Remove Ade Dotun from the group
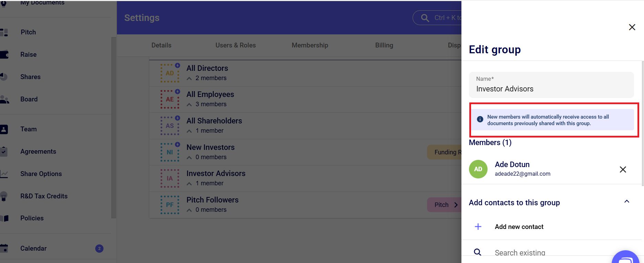The height and width of the screenshot is (263, 644). (x=623, y=169)
